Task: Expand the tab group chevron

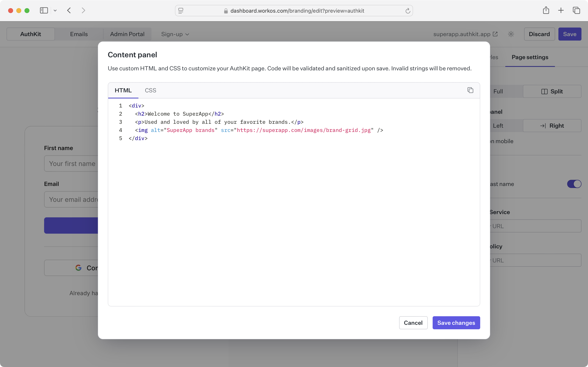Action: 55,10
